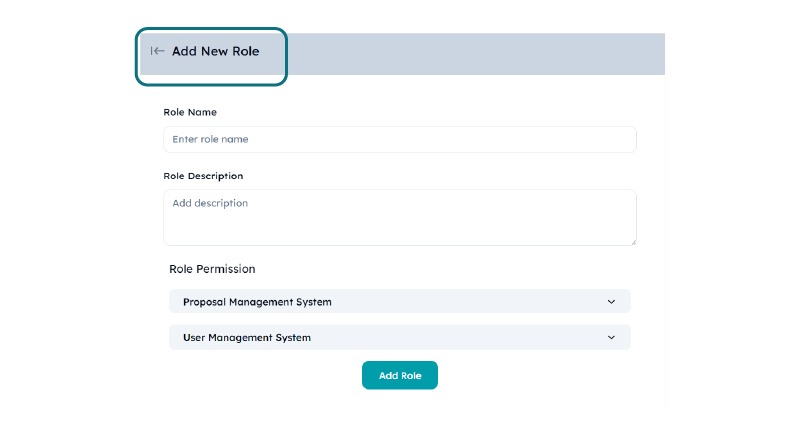Image resolution: width=801 pixels, height=441 pixels.
Task: Focus the Role Name input field
Action: click(x=400, y=140)
